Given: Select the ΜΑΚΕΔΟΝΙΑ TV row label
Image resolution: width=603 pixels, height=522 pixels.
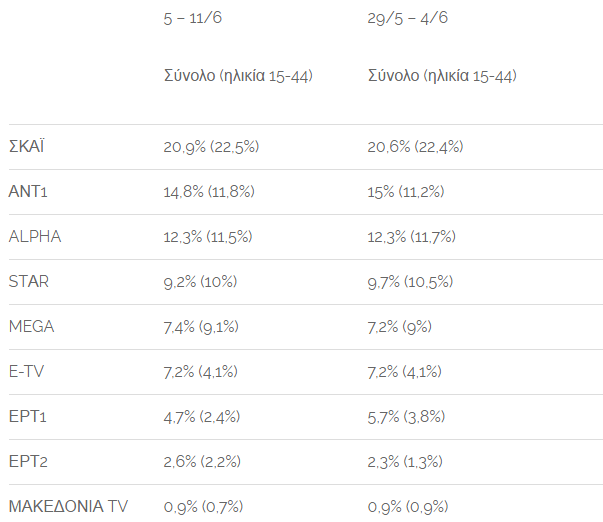Looking at the screenshot, I should (x=68, y=507).
